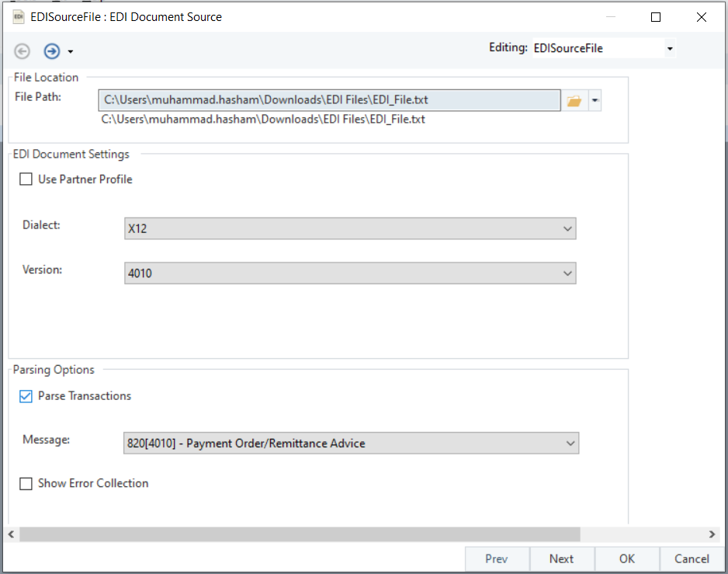
Task: Open the Editing EDISourceFile selector
Action: point(603,48)
